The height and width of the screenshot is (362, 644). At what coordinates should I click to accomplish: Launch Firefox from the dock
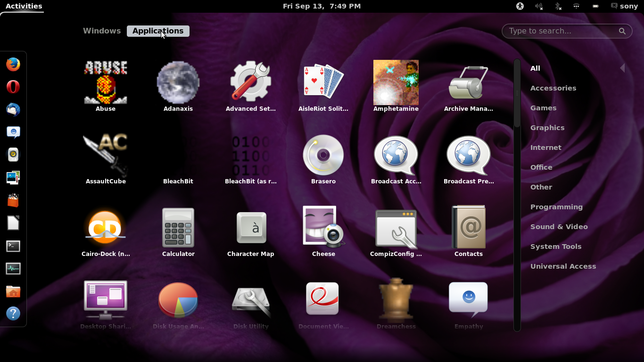point(13,65)
